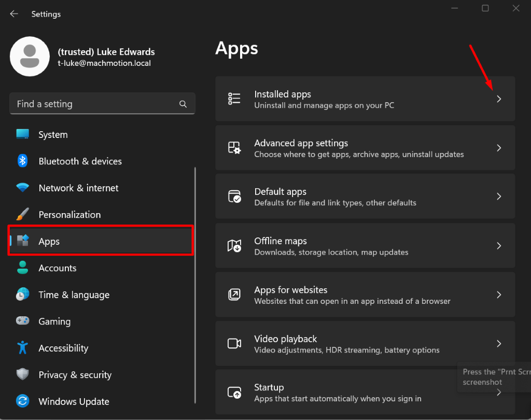Click the back arrow in Settings header
The image size is (531, 420).
(14, 14)
